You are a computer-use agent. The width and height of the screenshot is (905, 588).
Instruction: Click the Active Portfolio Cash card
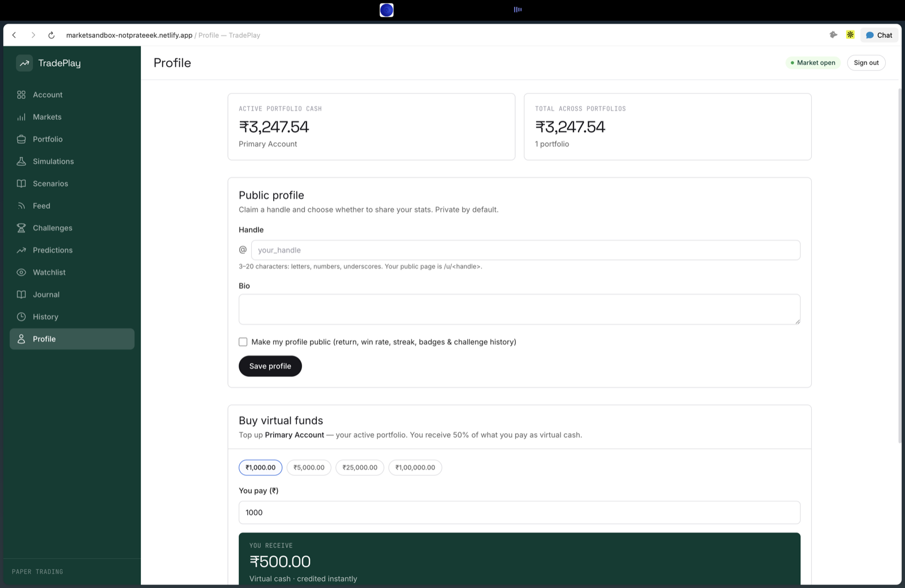[372, 127]
